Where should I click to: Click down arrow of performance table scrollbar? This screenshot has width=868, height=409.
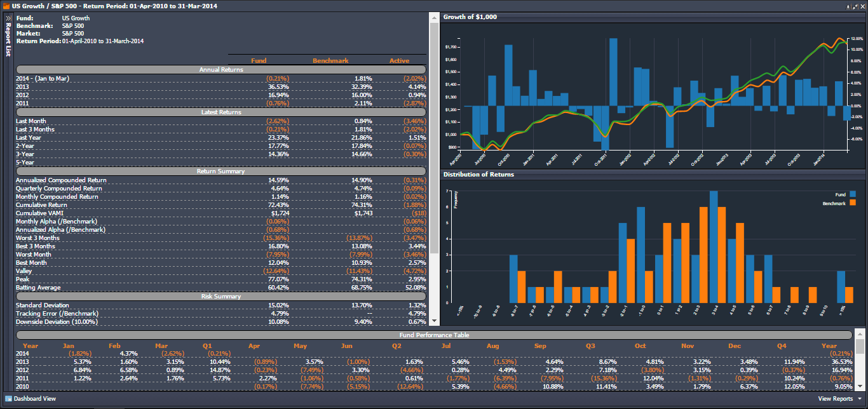860,387
